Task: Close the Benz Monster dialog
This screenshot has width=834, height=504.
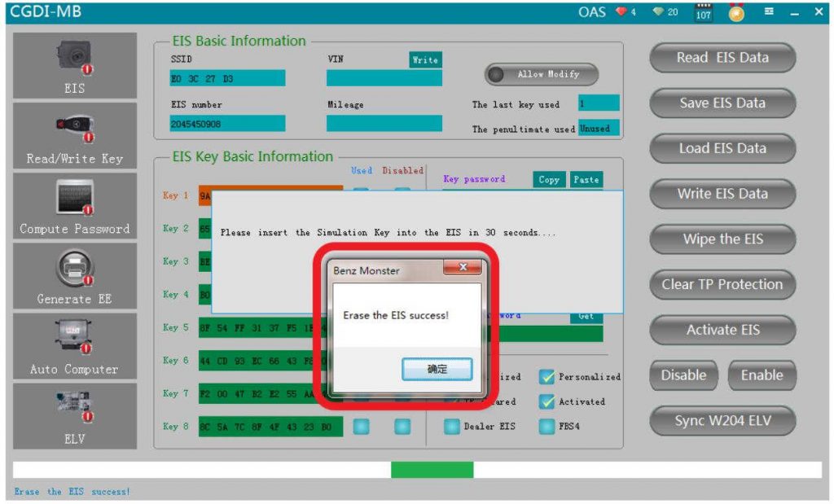Action: [463, 267]
